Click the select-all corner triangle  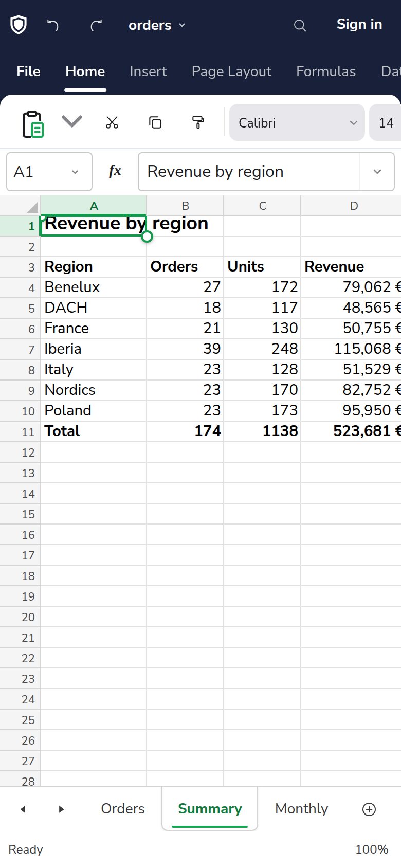coord(32,207)
